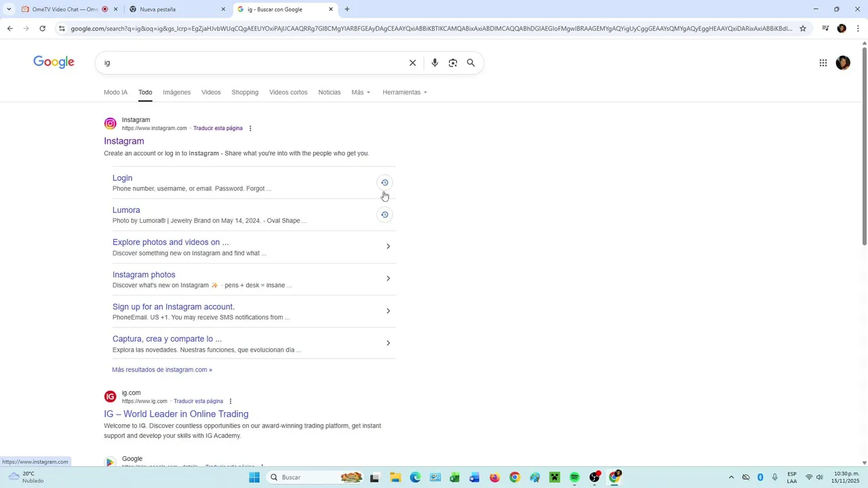This screenshot has width=868, height=488.
Task: Start voice search with the microphone icon
Action: point(435,63)
